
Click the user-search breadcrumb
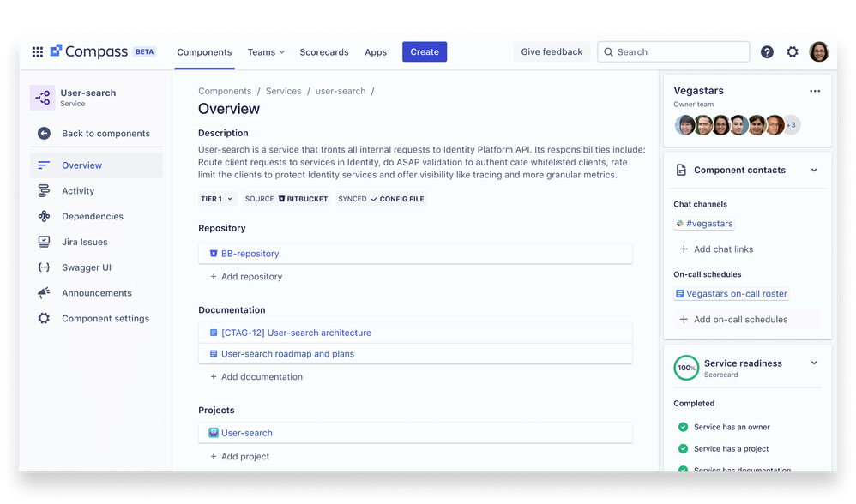point(341,91)
